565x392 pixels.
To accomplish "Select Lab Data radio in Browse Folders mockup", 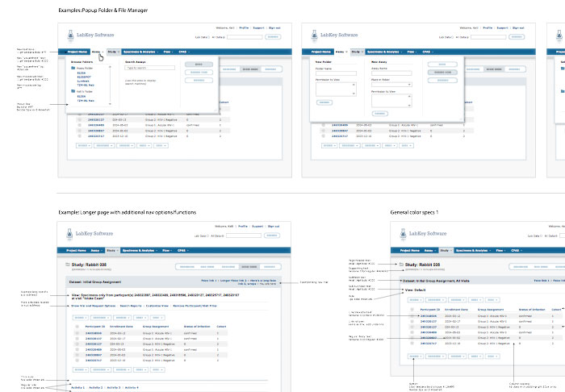I will (x=208, y=37).
